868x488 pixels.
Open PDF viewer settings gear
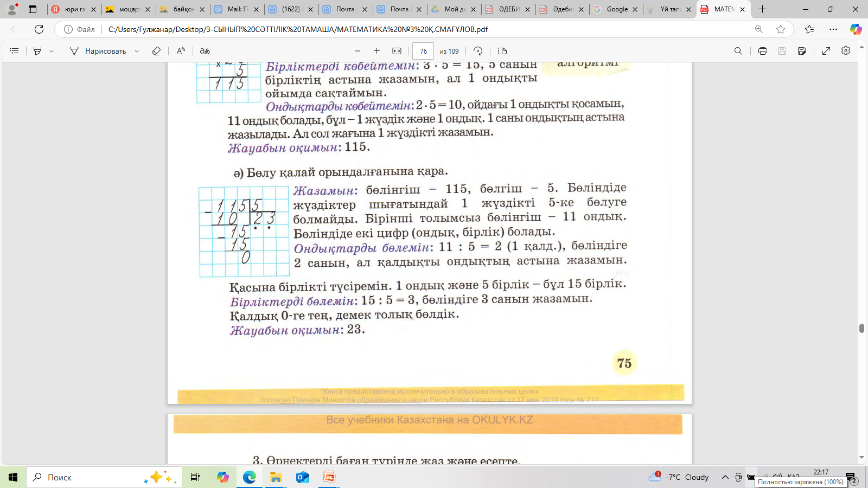click(x=846, y=51)
